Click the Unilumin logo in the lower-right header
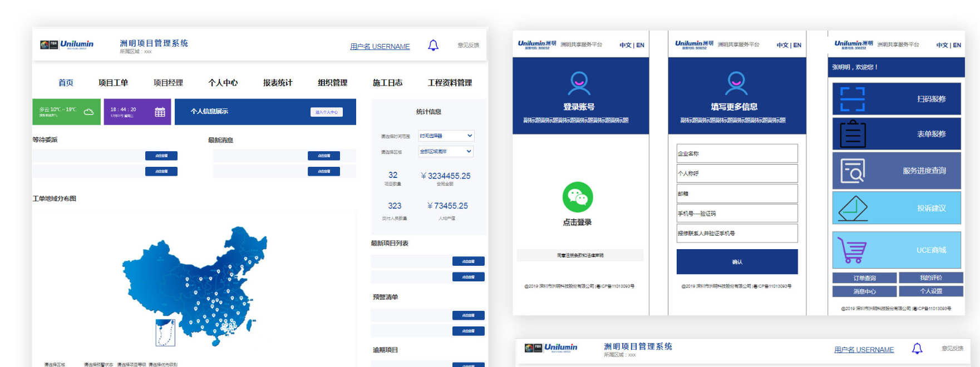Screen dimensions: 980x367 [551, 348]
